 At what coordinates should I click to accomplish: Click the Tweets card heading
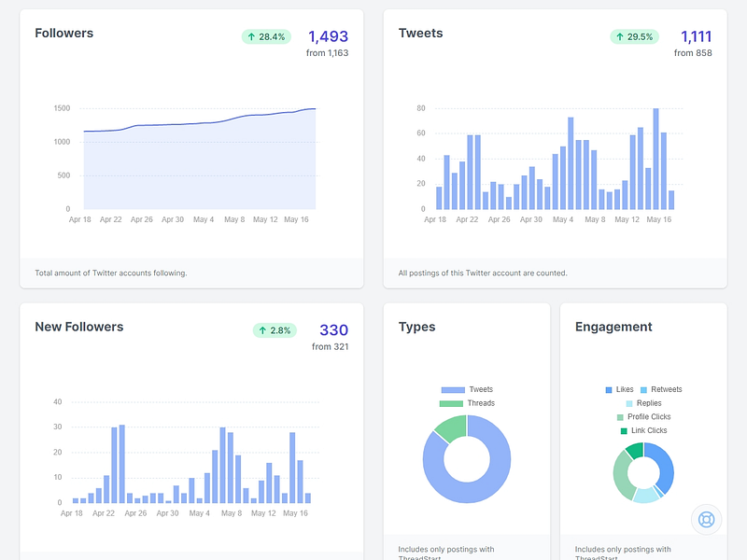(x=421, y=33)
